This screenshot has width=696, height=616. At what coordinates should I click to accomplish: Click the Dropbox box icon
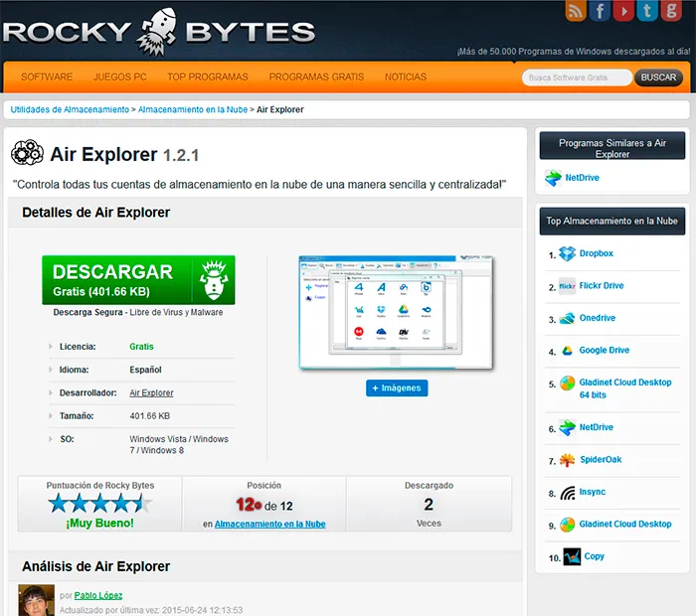(567, 253)
